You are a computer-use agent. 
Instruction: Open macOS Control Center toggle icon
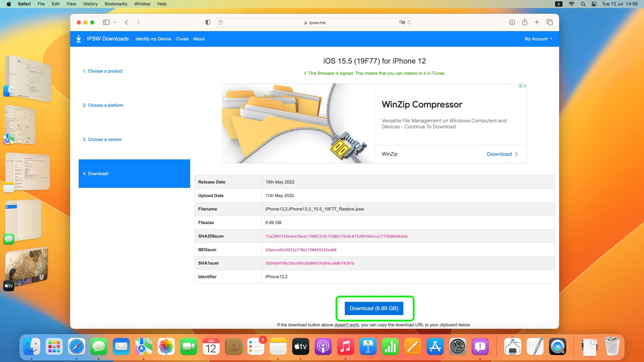pyautogui.click(x=594, y=4)
